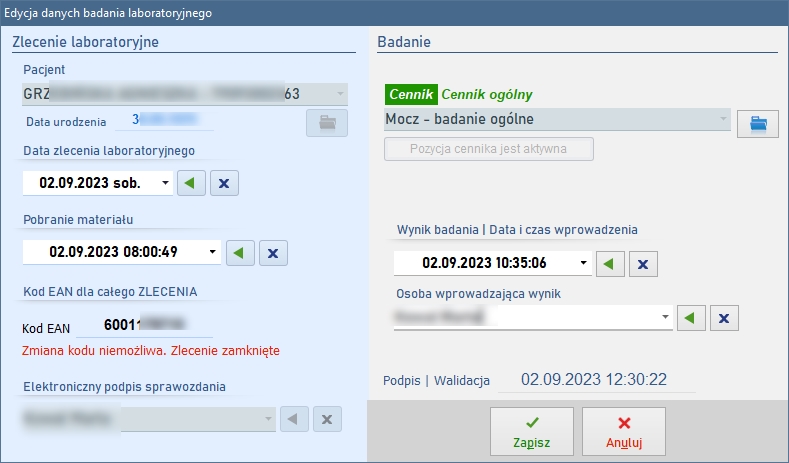Viewport: 789px width, 463px height.
Task: Clear Pobranie materiału date with X icon
Action: 274,252
